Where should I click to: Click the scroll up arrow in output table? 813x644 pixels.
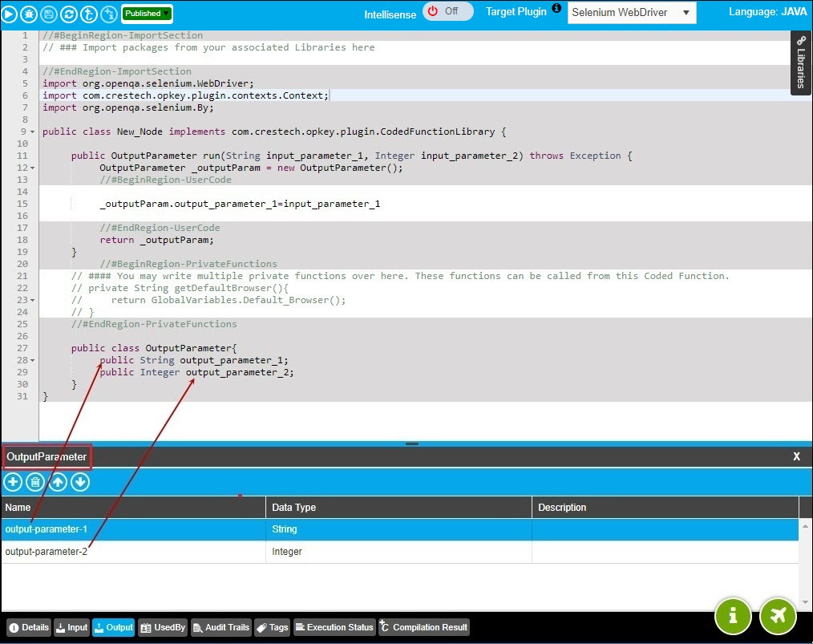805,526
